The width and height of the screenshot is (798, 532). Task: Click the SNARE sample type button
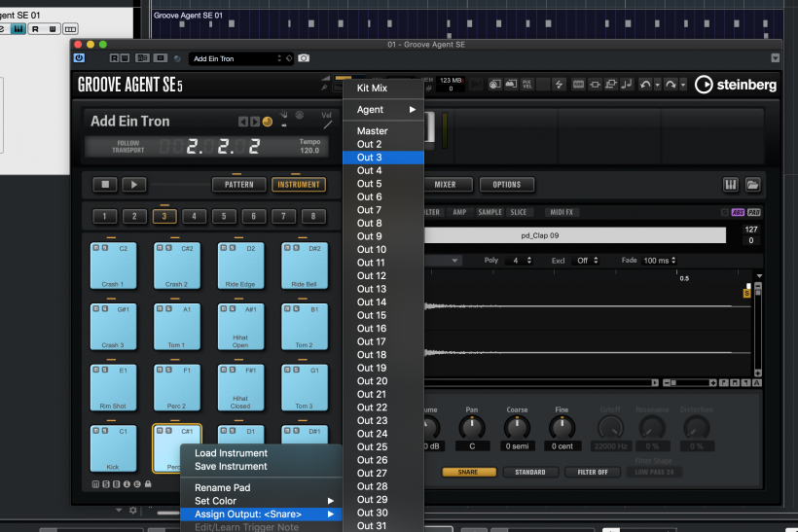[x=468, y=472]
